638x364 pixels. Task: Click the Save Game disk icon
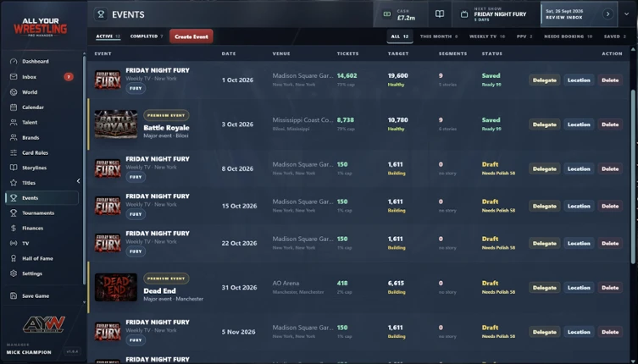14,295
